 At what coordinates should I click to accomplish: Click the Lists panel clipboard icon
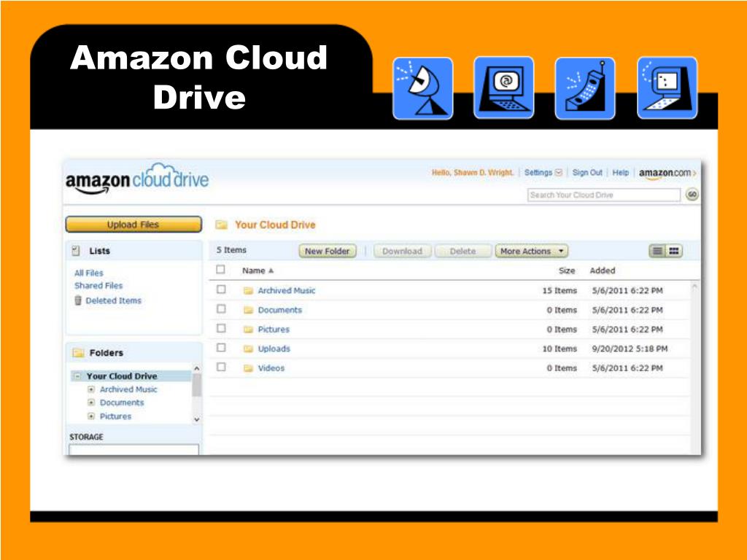[76, 251]
